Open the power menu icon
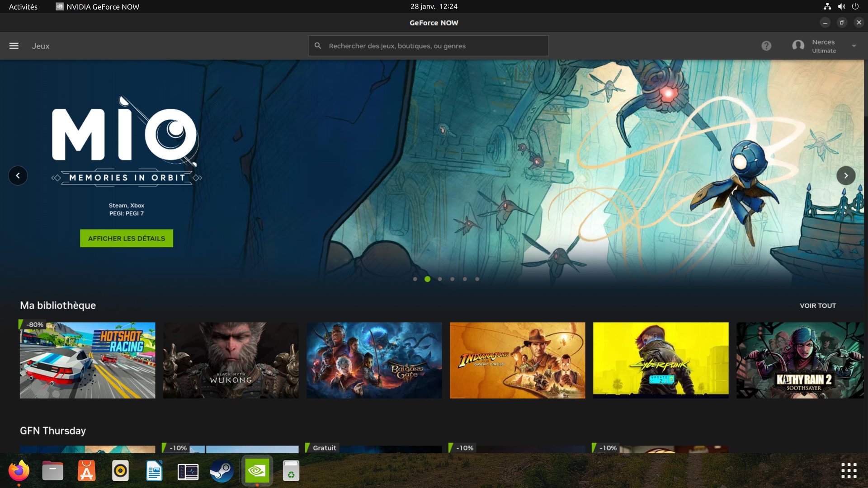Screen dimensions: 868x488 click(x=856, y=6)
